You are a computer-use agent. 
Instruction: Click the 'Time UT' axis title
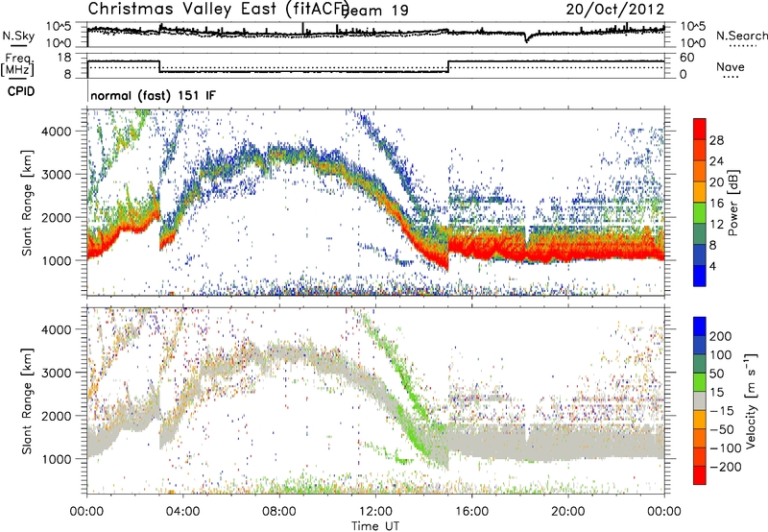375,525
